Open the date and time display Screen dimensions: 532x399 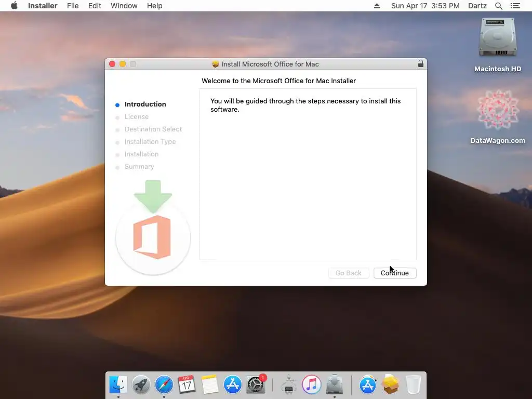(425, 6)
